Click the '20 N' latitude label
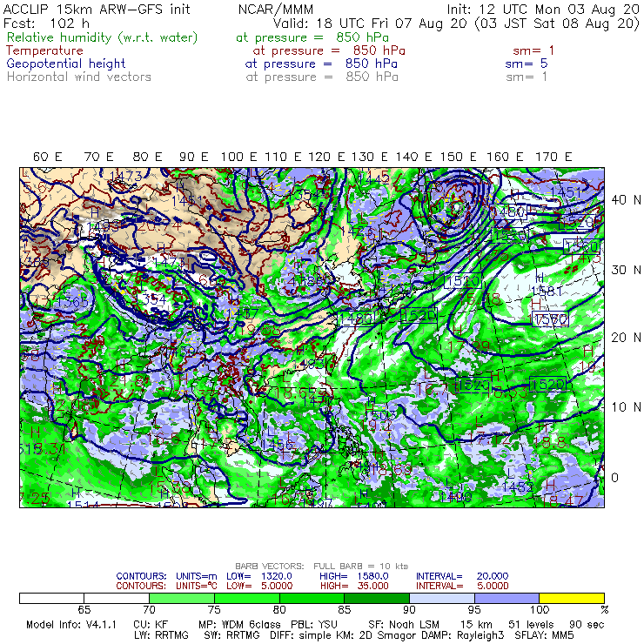 pyautogui.click(x=626, y=338)
